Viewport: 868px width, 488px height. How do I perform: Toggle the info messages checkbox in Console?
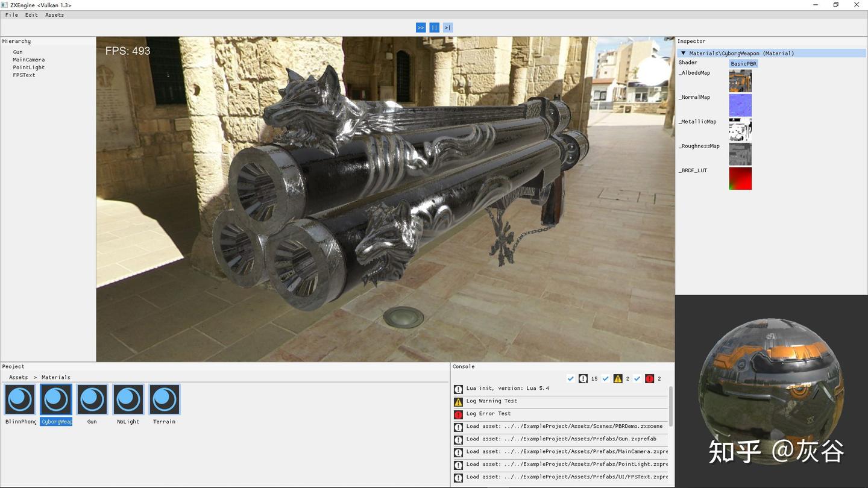pos(570,378)
